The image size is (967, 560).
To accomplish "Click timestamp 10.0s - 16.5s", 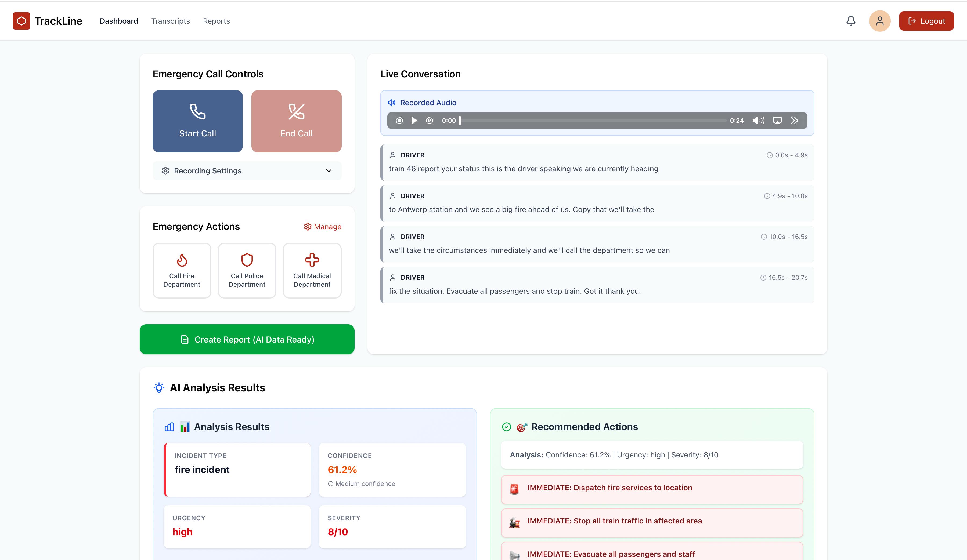I will tap(784, 237).
